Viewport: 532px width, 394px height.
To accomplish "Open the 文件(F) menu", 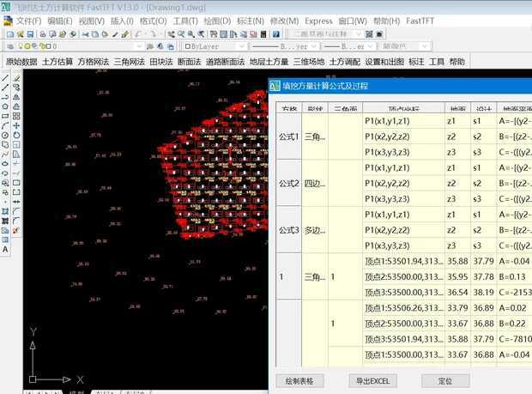I will point(29,21).
